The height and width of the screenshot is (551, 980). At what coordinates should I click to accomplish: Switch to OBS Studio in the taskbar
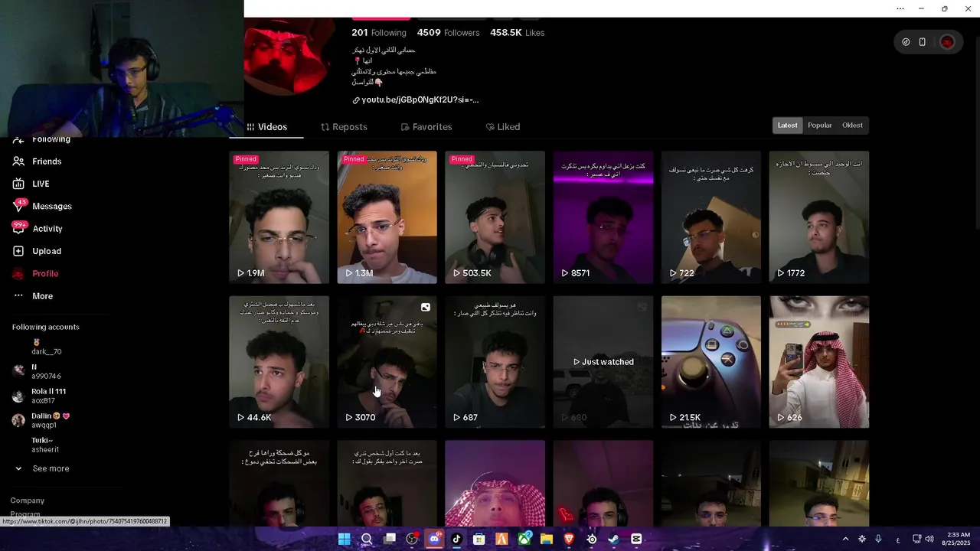(412, 539)
